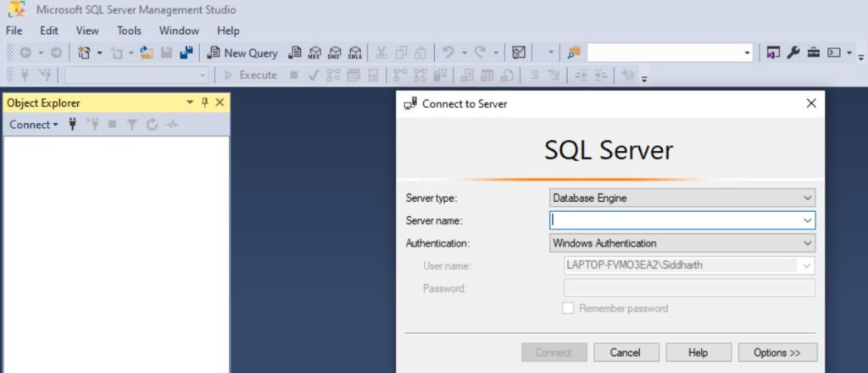
Task: Click the Parse checkmark icon
Action: point(314,75)
